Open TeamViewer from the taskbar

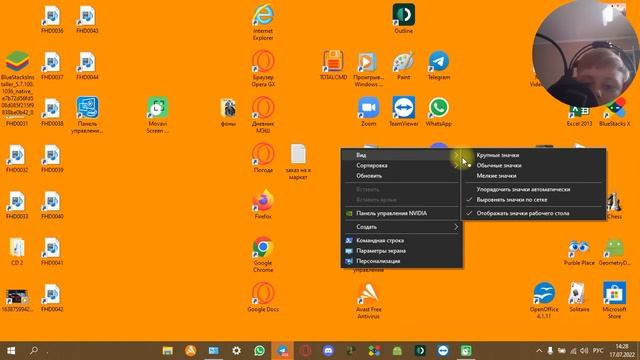(443, 351)
